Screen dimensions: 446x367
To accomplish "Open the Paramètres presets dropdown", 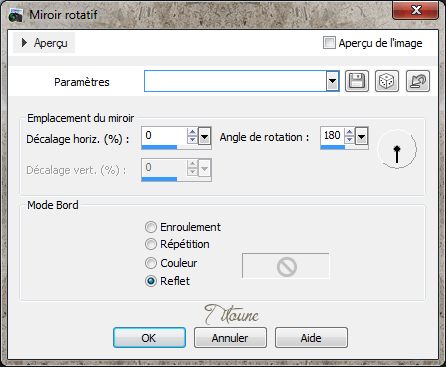I will pyautogui.click(x=332, y=81).
